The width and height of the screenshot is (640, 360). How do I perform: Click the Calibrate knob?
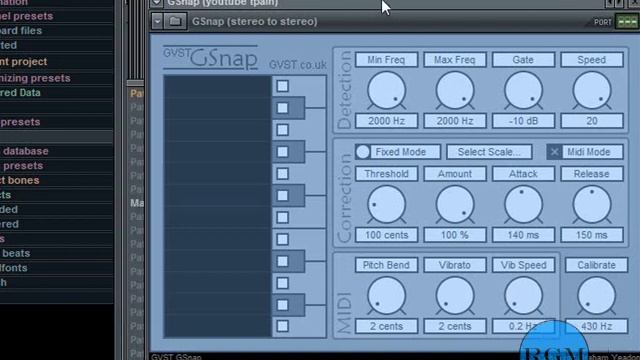click(x=596, y=296)
